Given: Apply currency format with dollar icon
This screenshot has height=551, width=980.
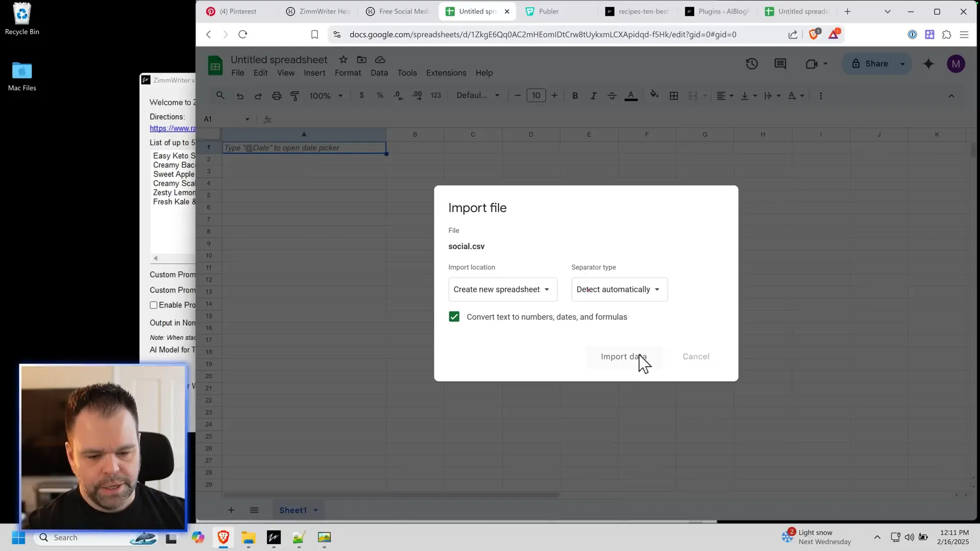Looking at the screenshot, I should pyautogui.click(x=362, y=95).
